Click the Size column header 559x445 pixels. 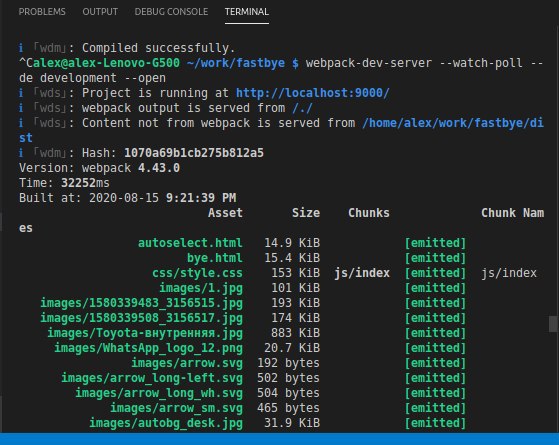click(x=306, y=213)
